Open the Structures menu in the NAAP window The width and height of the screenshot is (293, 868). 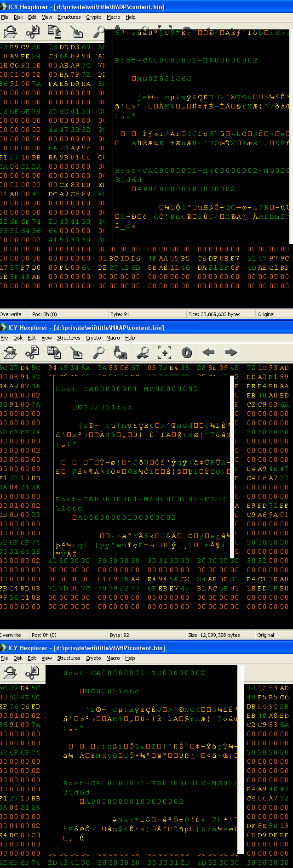pyautogui.click(x=69, y=338)
